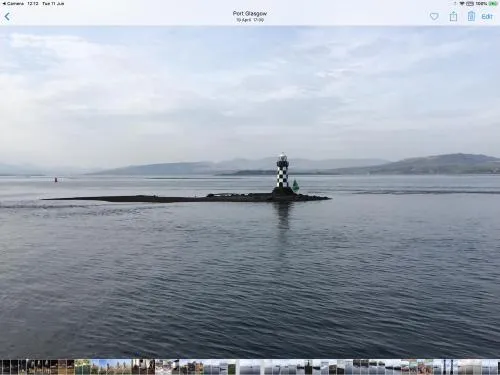Viewport: 500px width, 375px height.
Task: Tap the Port Glasgow location title
Action: [250, 14]
